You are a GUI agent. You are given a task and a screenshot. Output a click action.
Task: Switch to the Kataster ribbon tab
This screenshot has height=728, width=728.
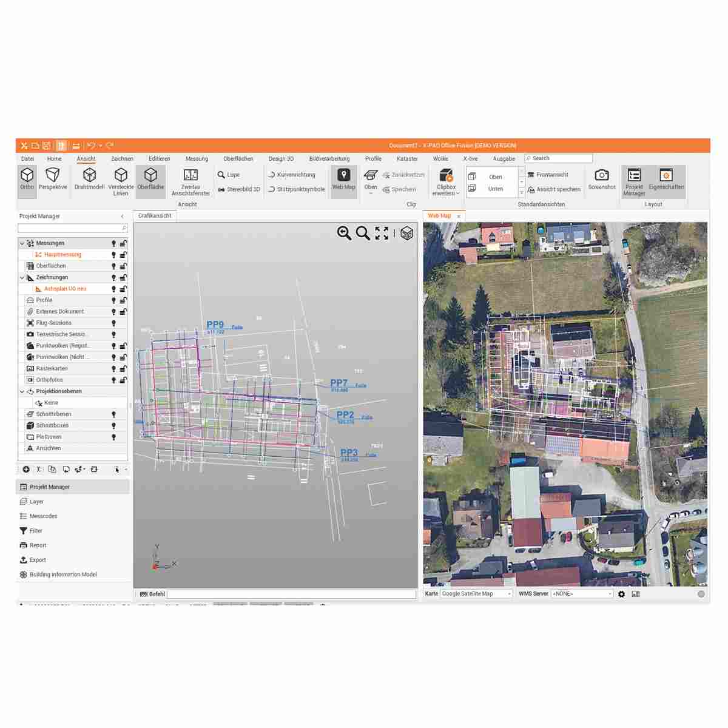click(407, 159)
